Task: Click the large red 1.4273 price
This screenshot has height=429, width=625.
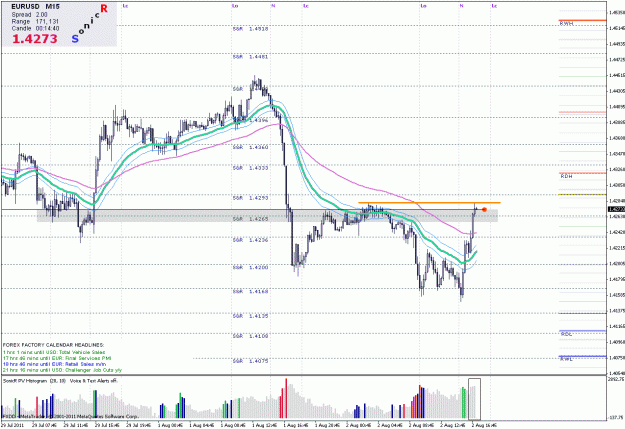Action: [35, 39]
